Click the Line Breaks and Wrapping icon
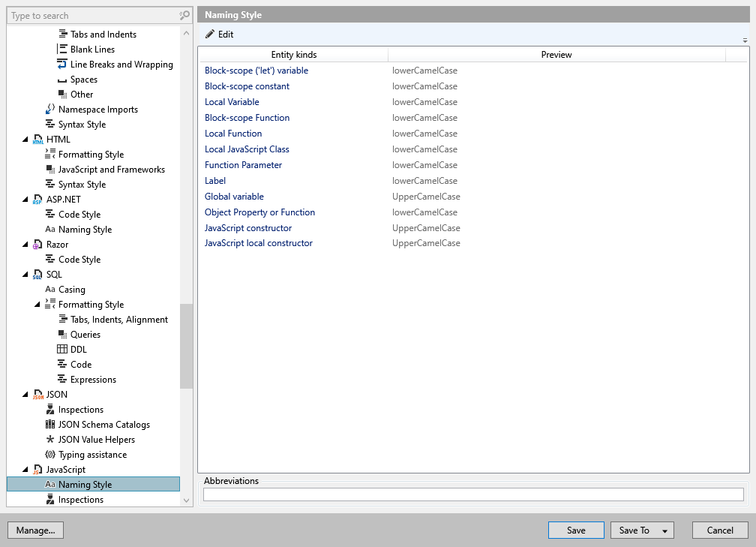This screenshot has height=547, width=756. 62,65
